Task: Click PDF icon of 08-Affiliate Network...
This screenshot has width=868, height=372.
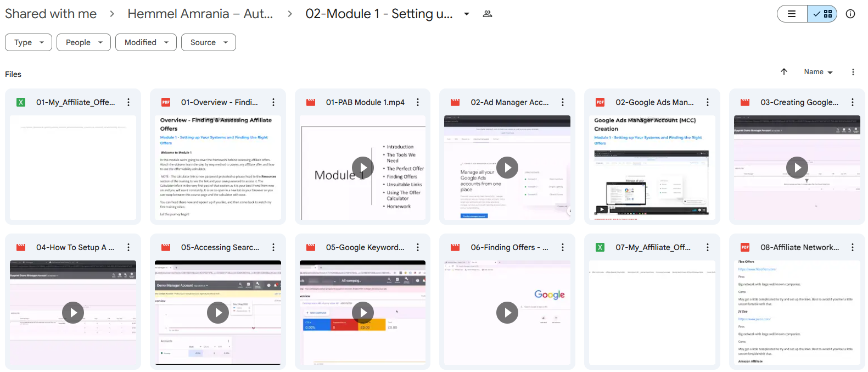Action: click(745, 247)
